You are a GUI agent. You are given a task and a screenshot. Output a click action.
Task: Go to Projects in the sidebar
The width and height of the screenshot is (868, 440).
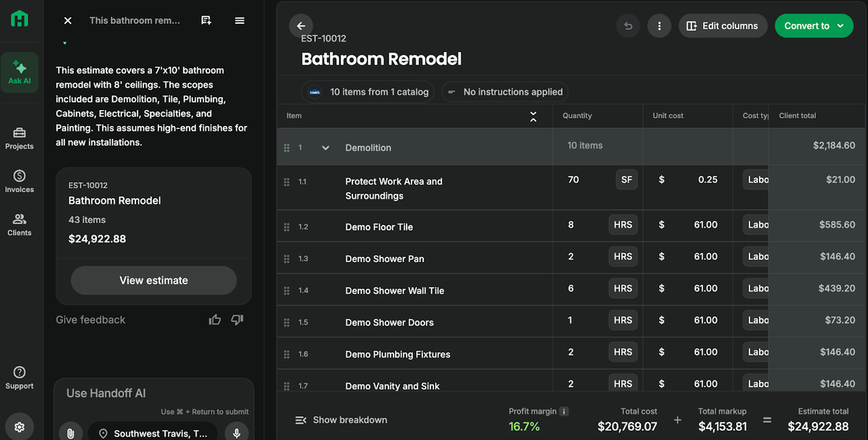pyautogui.click(x=20, y=137)
